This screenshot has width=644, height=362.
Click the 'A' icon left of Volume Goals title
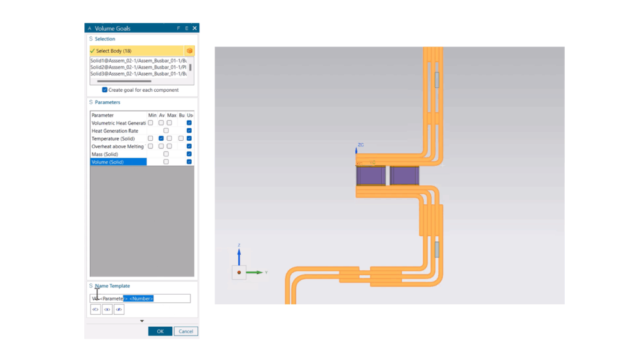click(89, 28)
